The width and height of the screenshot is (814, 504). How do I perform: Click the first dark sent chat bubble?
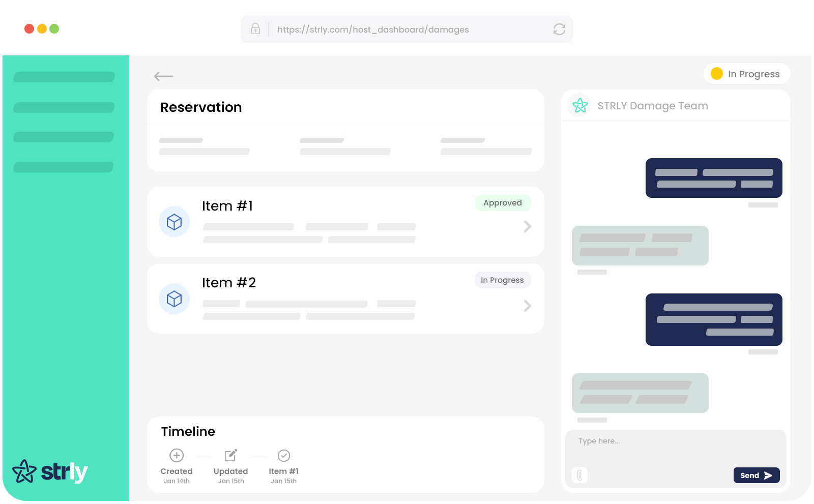tap(714, 178)
